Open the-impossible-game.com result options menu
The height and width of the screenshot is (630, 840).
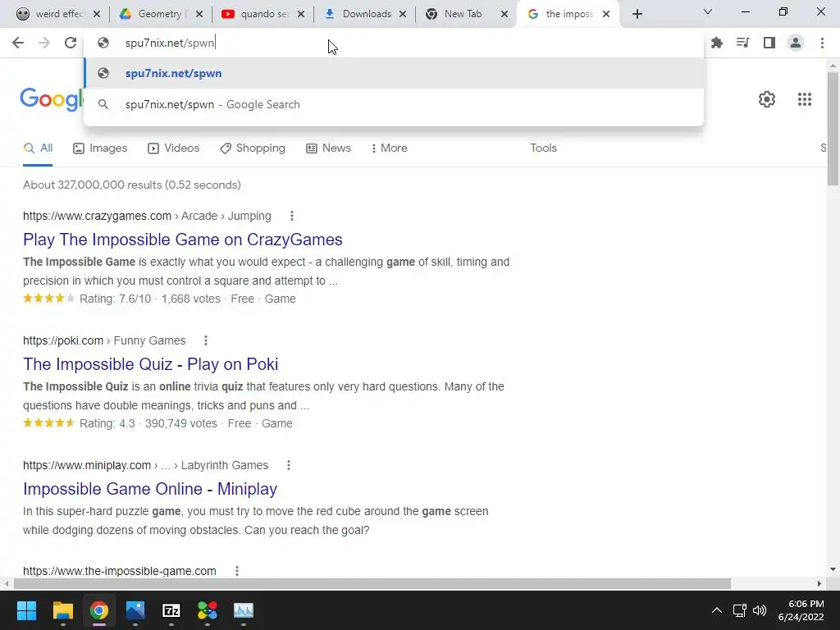(237, 571)
